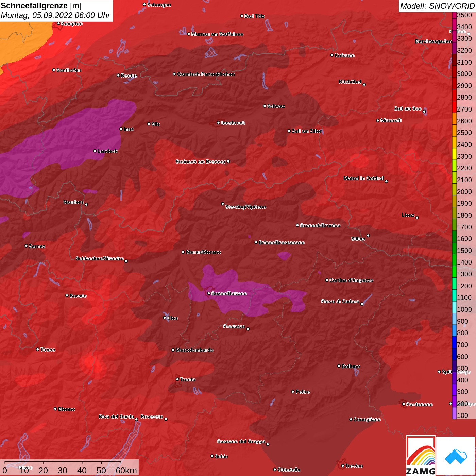Viewport: 476px width, 476px height.
Task: Click the Sonthofen label
Action: pos(69,70)
